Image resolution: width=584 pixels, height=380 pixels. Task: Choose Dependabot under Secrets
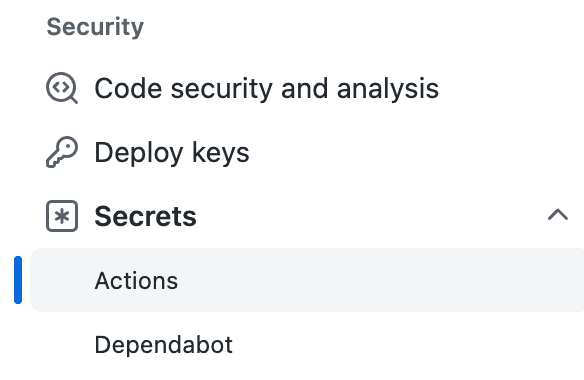pos(164,345)
